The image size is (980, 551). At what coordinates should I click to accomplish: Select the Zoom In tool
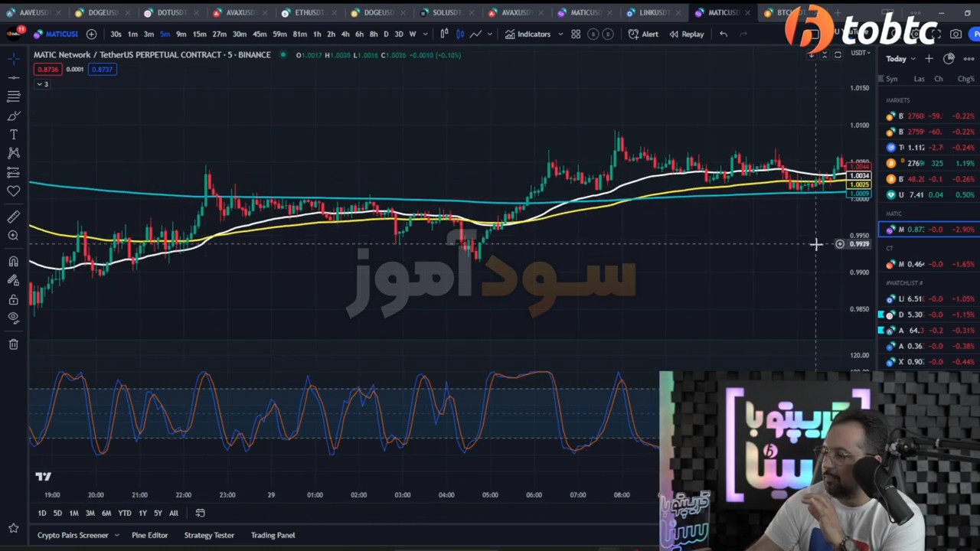point(14,236)
